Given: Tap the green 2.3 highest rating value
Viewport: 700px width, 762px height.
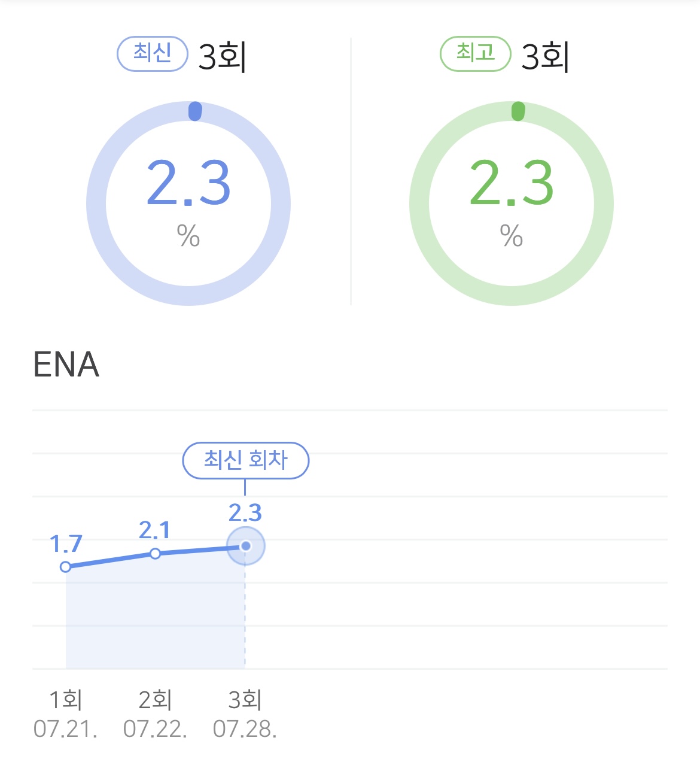Looking at the screenshot, I should pos(512,183).
